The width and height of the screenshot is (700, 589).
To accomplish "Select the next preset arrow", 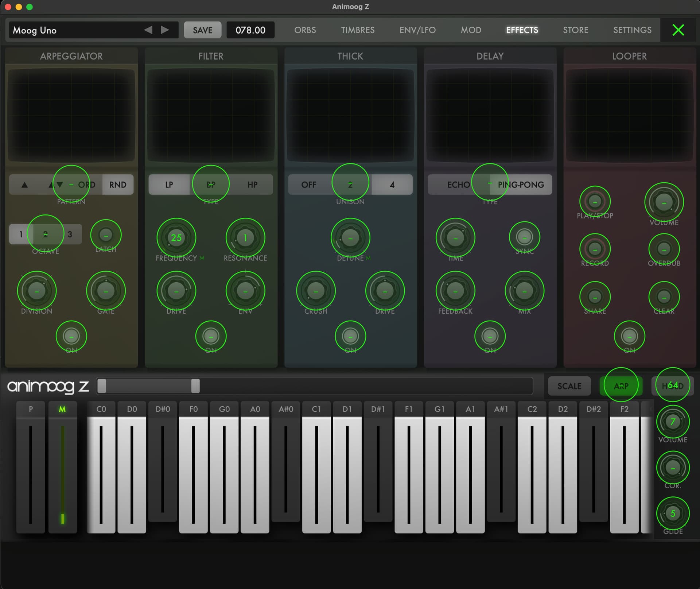I will 165,30.
